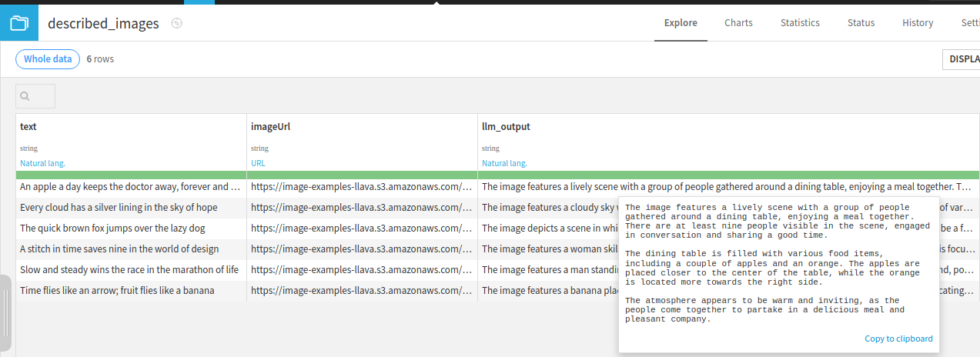Click the round icon beside described_images title
The width and height of the screenshot is (980, 357).
(x=176, y=24)
